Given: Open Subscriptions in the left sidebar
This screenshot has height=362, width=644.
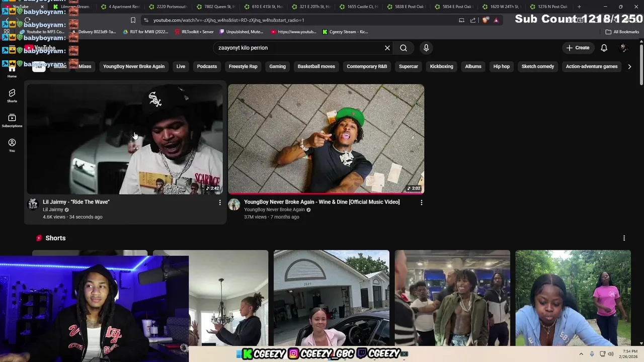Looking at the screenshot, I should pyautogui.click(x=12, y=121).
